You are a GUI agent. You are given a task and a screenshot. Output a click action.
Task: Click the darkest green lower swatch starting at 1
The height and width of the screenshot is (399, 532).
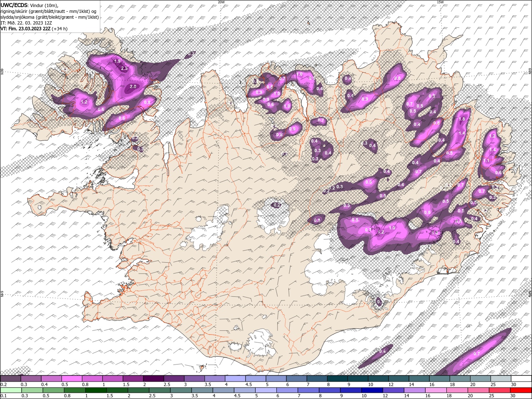point(96,390)
